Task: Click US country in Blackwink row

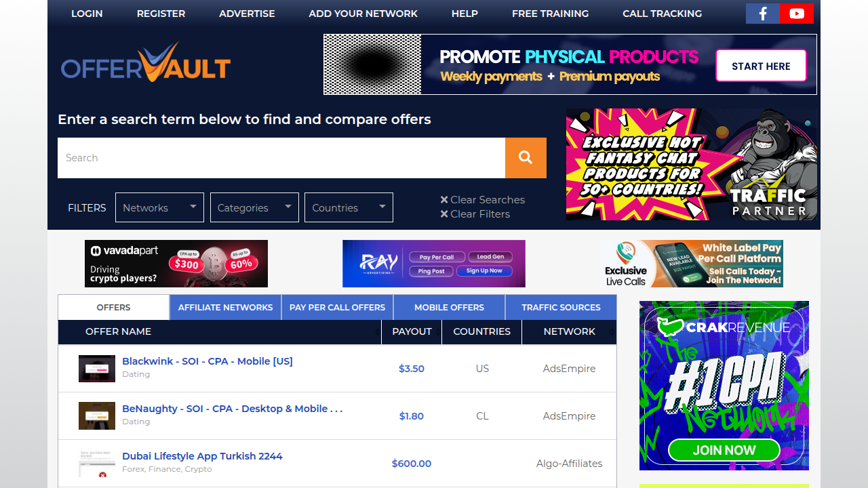Action: [x=482, y=369]
